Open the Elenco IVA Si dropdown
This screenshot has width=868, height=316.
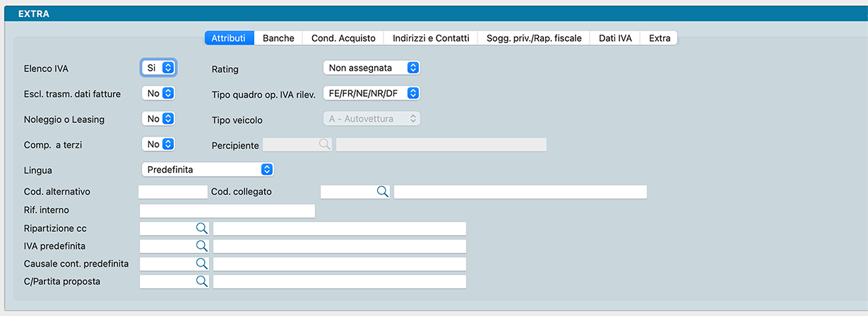(159, 68)
